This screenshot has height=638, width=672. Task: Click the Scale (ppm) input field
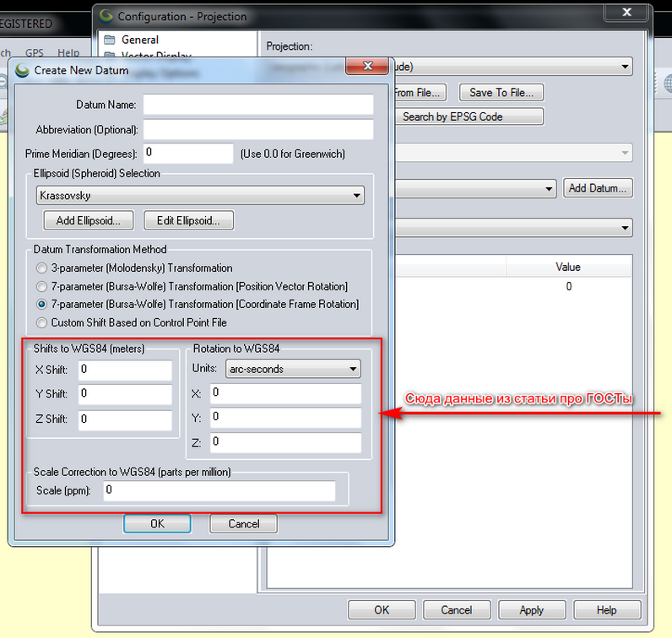(x=219, y=490)
